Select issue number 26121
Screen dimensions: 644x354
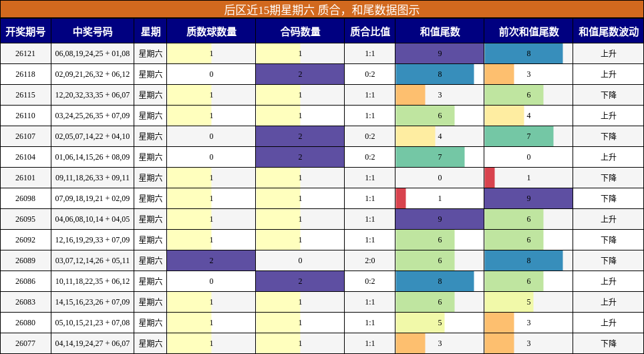click(x=25, y=53)
